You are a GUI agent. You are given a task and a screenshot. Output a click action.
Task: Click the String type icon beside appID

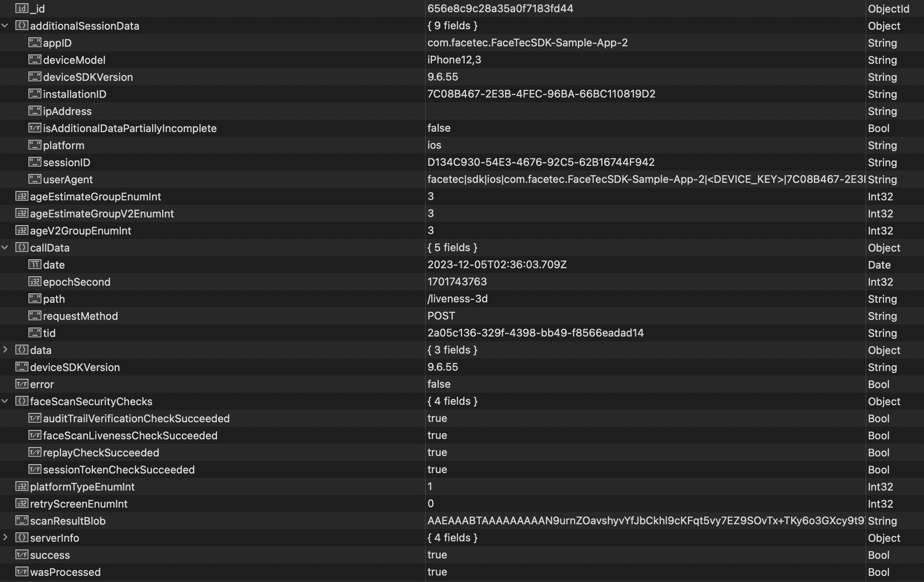pos(35,43)
